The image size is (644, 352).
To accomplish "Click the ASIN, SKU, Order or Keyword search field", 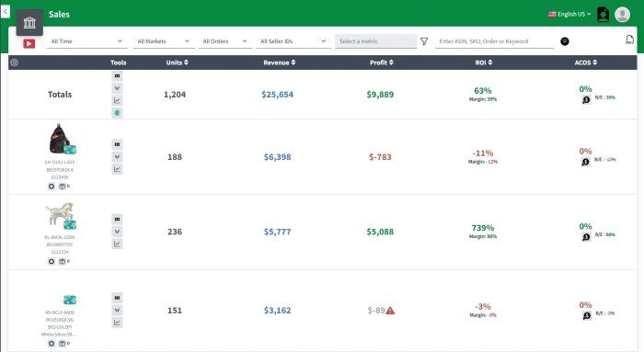I will click(495, 41).
